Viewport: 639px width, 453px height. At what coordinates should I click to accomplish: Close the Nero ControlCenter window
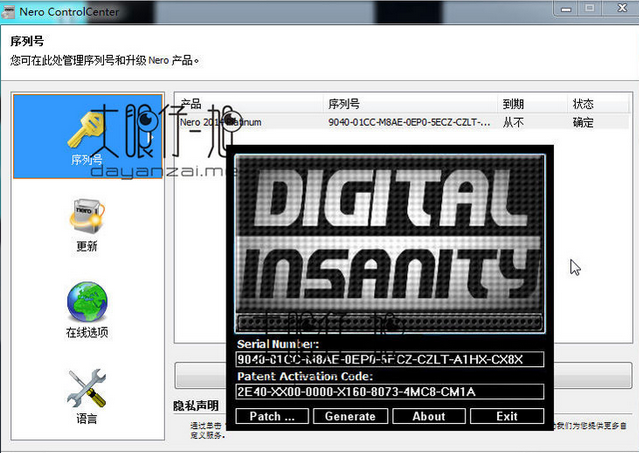pyautogui.click(x=622, y=8)
